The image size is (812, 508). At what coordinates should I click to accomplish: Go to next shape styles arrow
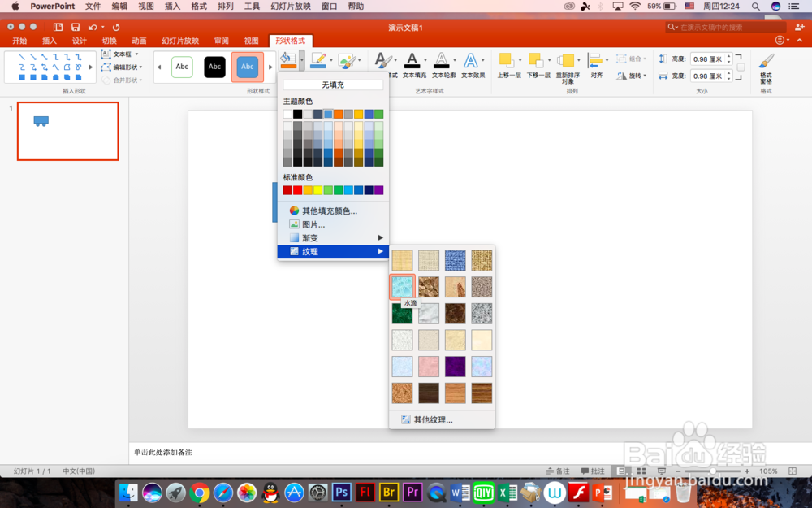[x=270, y=67]
